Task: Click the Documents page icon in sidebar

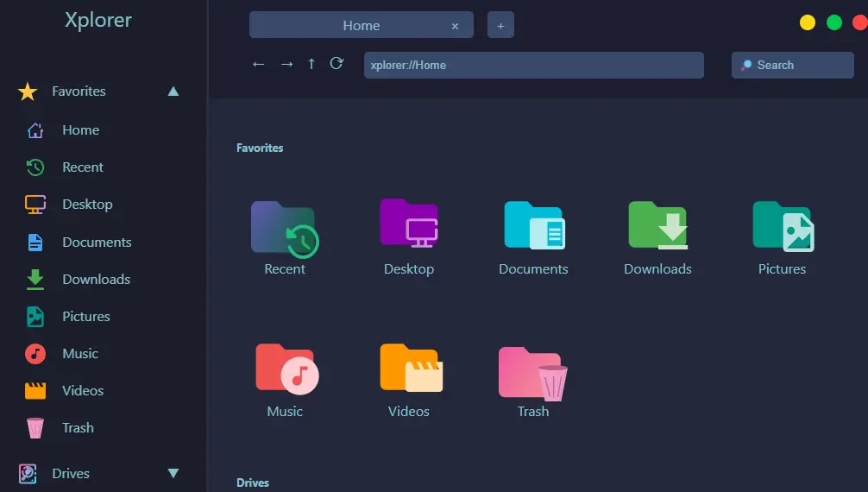Action: [x=35, y=243]
